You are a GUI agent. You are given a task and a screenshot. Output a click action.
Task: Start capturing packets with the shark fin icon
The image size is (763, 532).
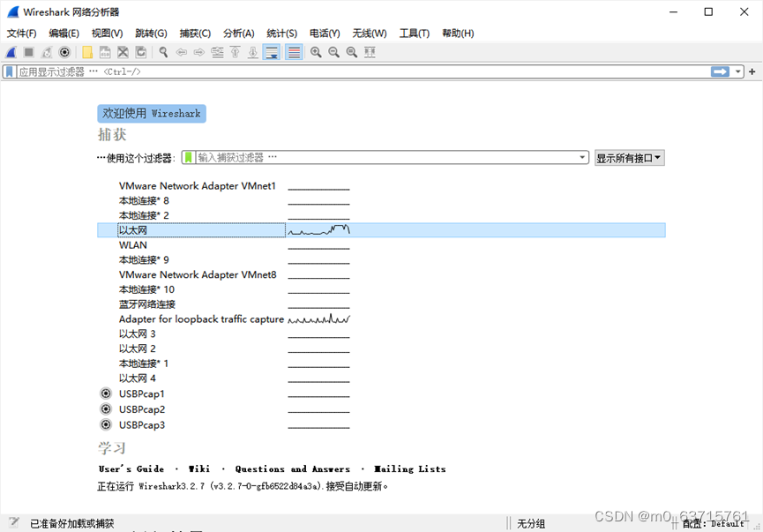[11, 52]
